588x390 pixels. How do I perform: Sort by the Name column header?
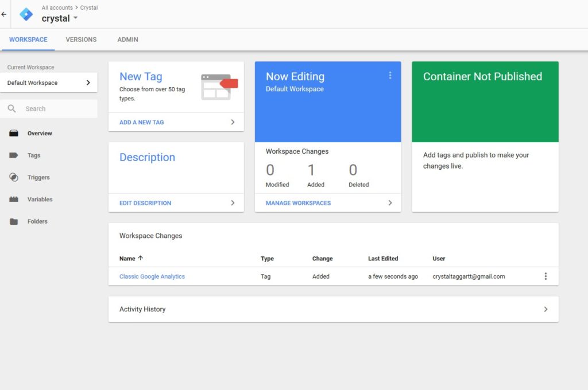click(x=127, y=259)
